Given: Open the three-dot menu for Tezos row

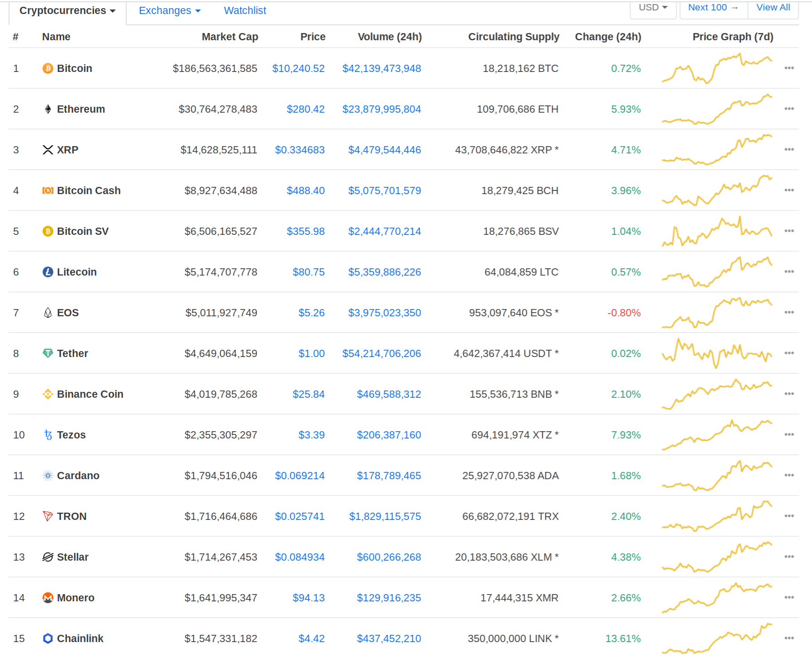Looking at the screenshot, I should pyautogui.click(x=789, y=434).
